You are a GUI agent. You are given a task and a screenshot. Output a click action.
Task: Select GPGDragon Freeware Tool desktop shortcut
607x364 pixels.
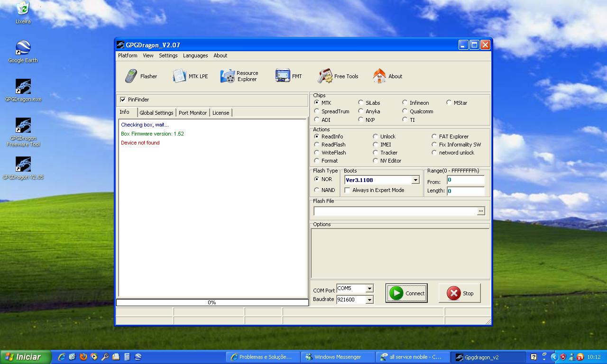pos(23,132)
